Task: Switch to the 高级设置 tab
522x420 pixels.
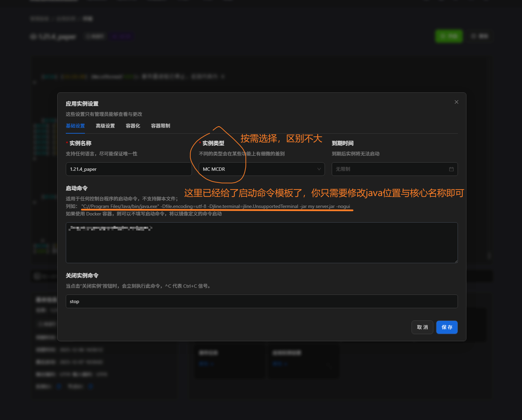Action: [105, 126]
